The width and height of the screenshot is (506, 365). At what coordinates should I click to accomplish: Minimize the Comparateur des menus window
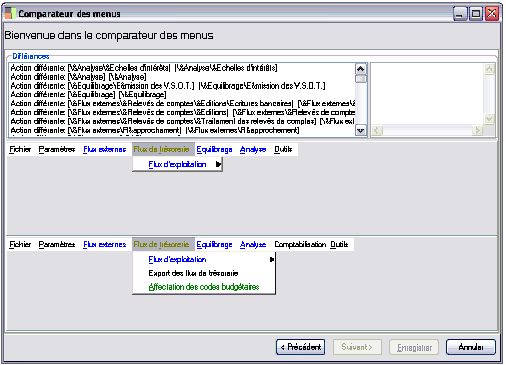click(x=460, y=14)
